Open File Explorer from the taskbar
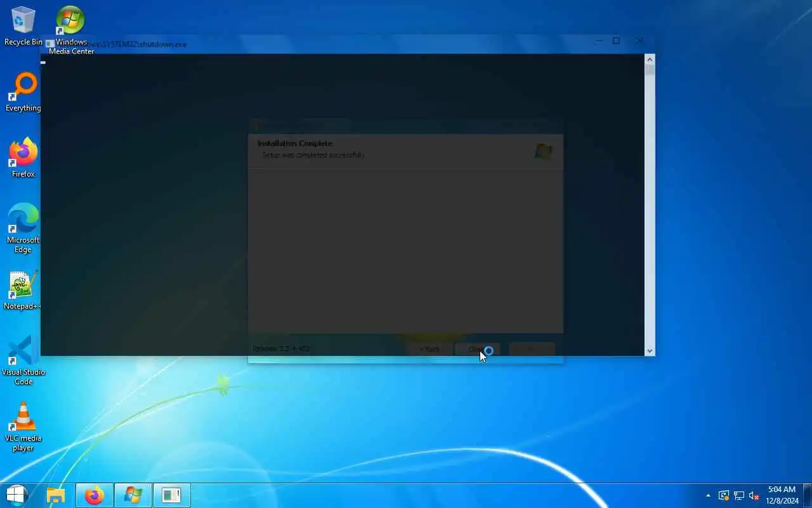Screen dimensions: 812x508 [x=56, y=495]
